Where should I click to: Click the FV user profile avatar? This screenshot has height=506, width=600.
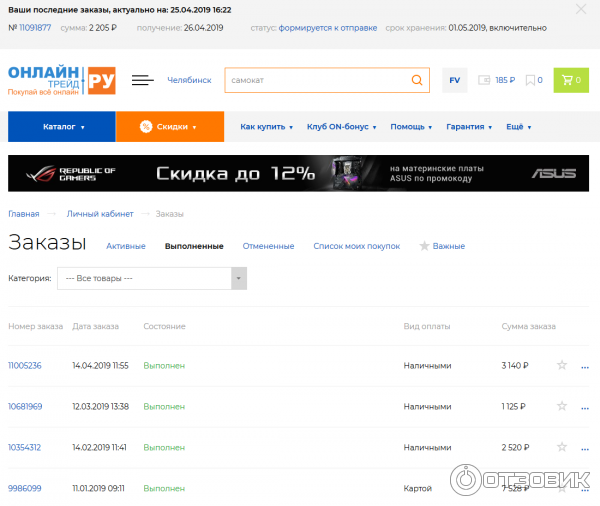pyautogui.click(x=455, y=80)
